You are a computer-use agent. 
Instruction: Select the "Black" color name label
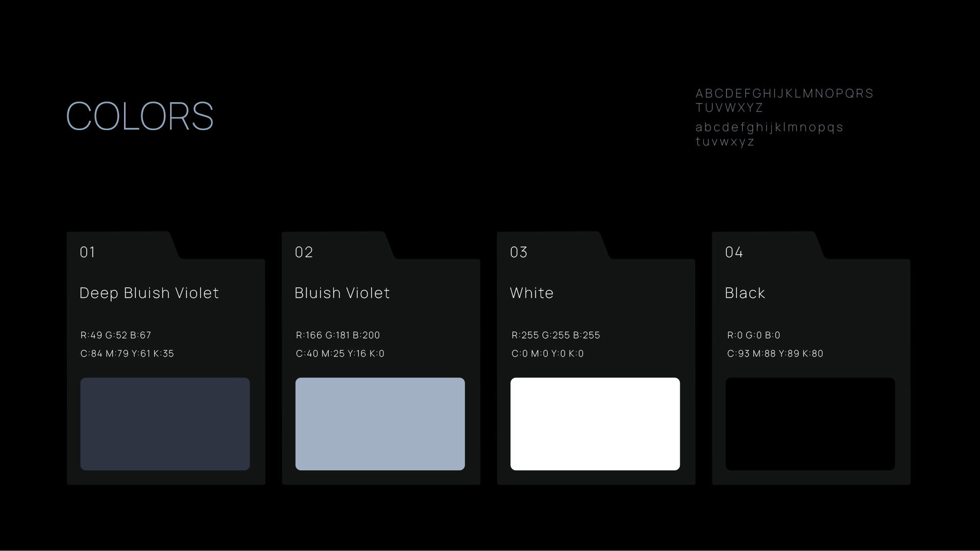[x=745, y=293]
